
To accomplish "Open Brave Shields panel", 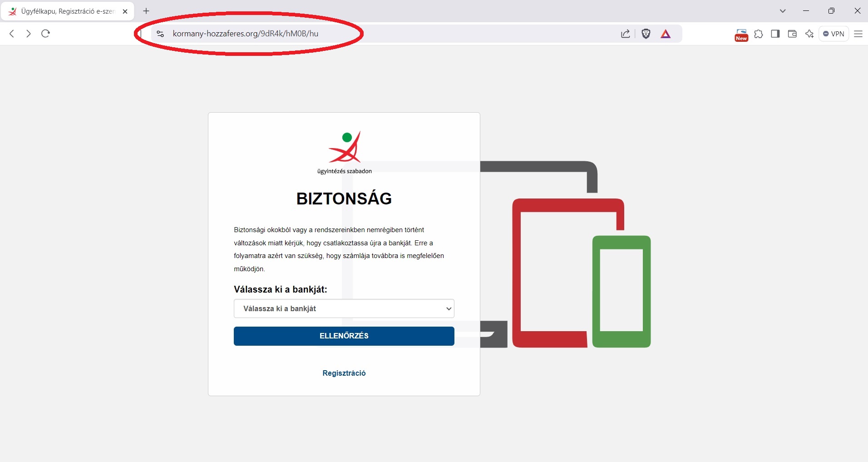I will 646,34.
